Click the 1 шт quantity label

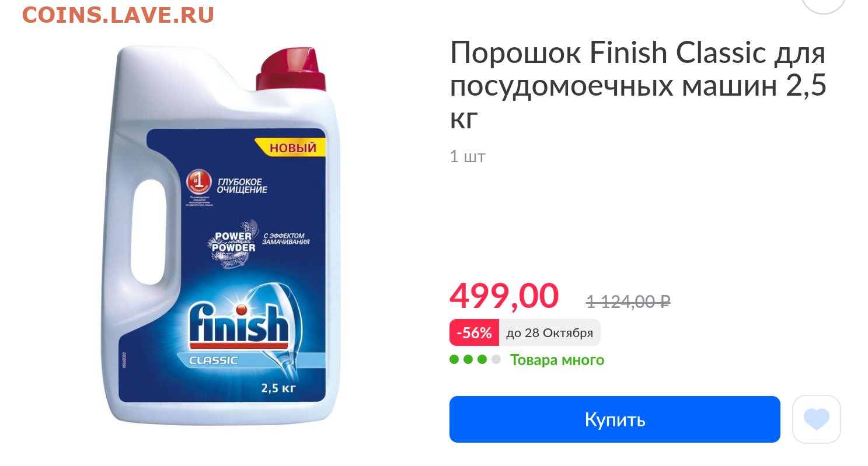coord(467,156)
